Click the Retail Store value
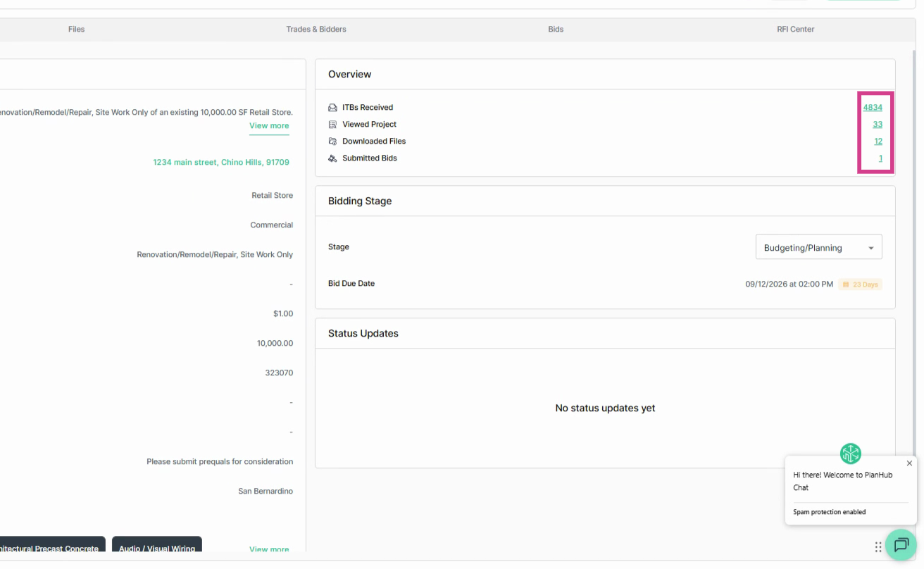 [273, 196]
